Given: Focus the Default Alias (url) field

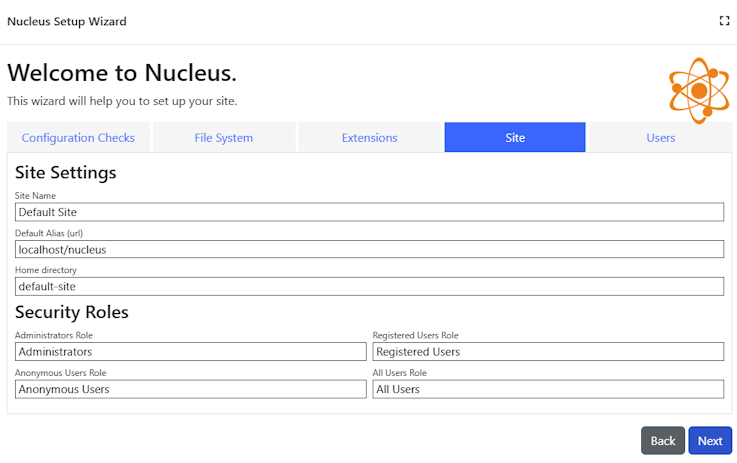Looking at the screenshot, I should tap(369, 249).
